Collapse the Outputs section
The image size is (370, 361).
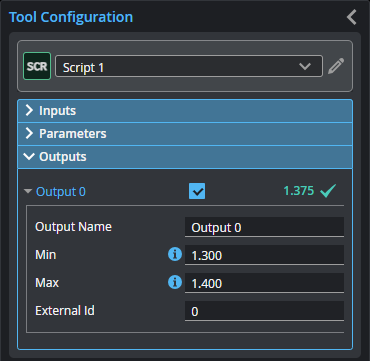[x=185, y=157]
